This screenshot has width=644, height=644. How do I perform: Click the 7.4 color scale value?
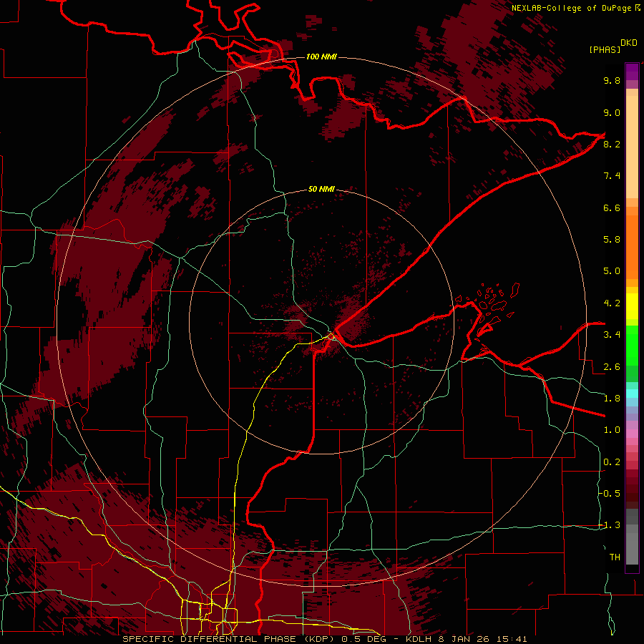pos(612,176)
